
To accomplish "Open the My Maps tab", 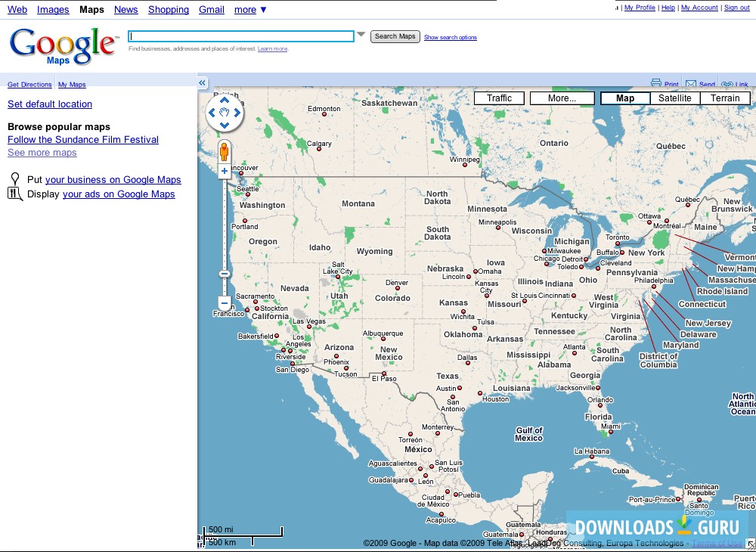I will [72, 85].
